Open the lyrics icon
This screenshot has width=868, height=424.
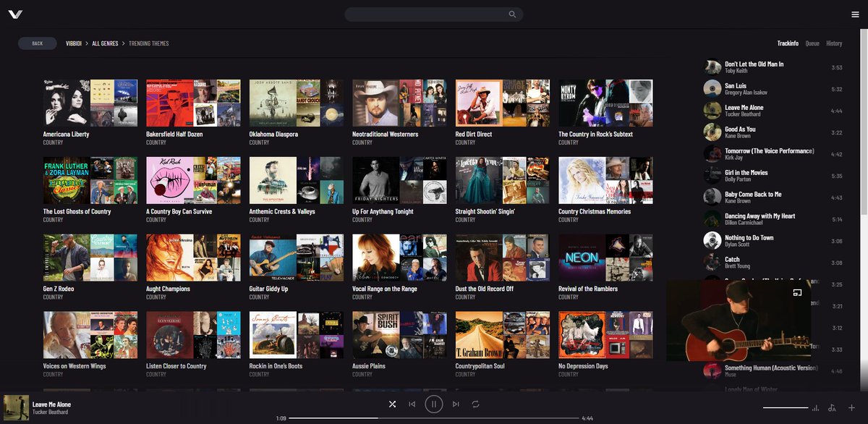[x=833, y=408]
